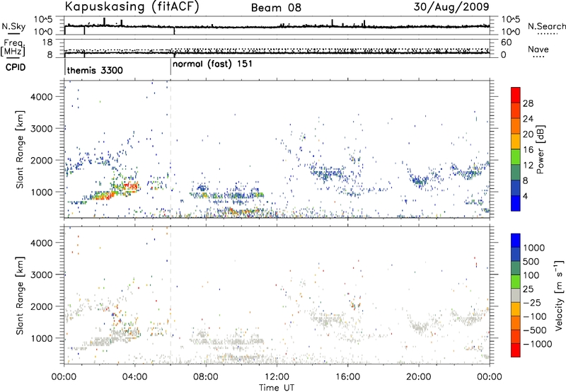Click the dashed CPID change line in the power panel
566x392 pixels.
171,149
